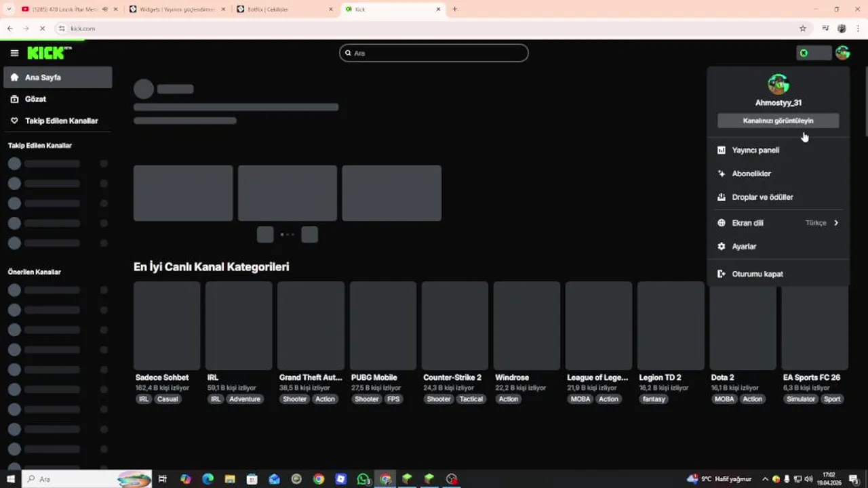The width and height of the screenshot is (868, 488).
Task: Open Task View on the taskbar
Action: (163, 479)
